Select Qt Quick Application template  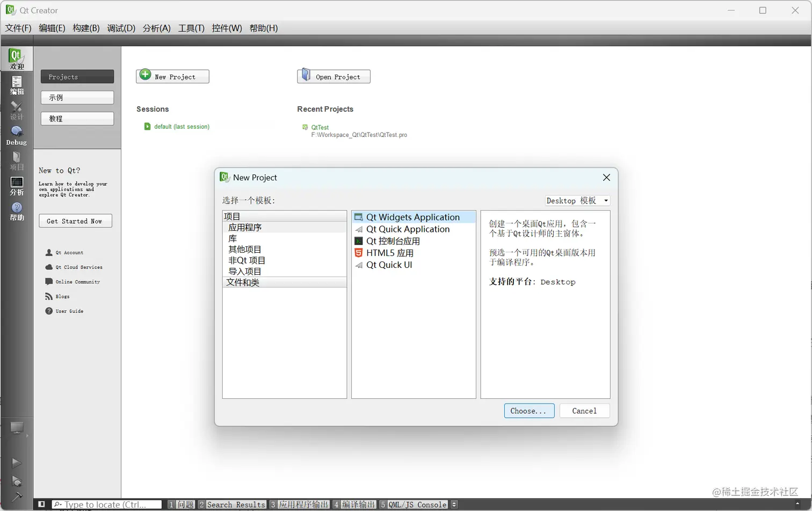(x=414, y=229)
